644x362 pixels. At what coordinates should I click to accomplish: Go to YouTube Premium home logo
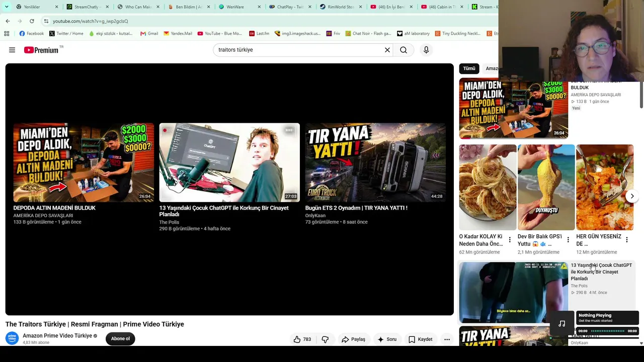(x=41, y=50)
